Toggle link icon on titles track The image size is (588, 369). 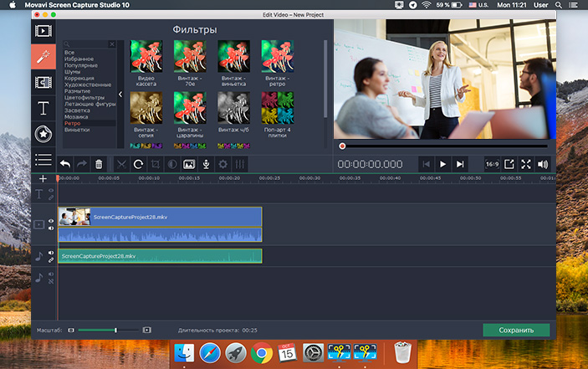(x=51, y=197)
